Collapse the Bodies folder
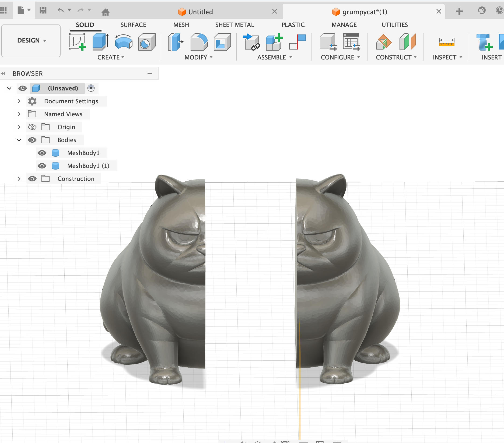Image resolution: width=504 pixels, height=443 pixels. point(19,140)
